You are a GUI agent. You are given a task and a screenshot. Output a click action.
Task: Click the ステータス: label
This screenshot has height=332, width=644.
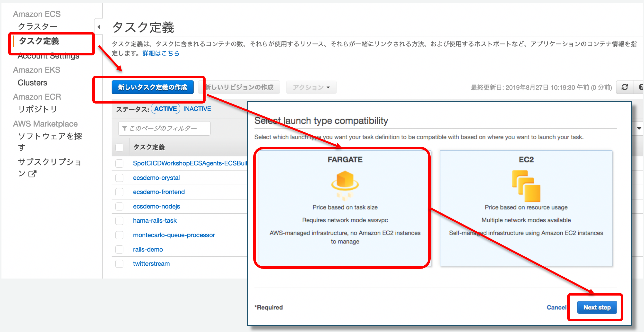pyautogui.click(x=132, y=109)
